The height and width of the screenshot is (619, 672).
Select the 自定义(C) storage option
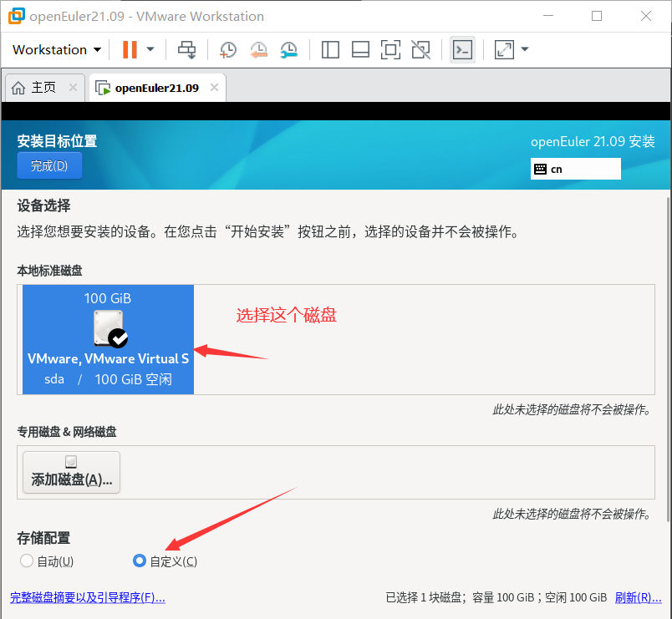[165, 561]
